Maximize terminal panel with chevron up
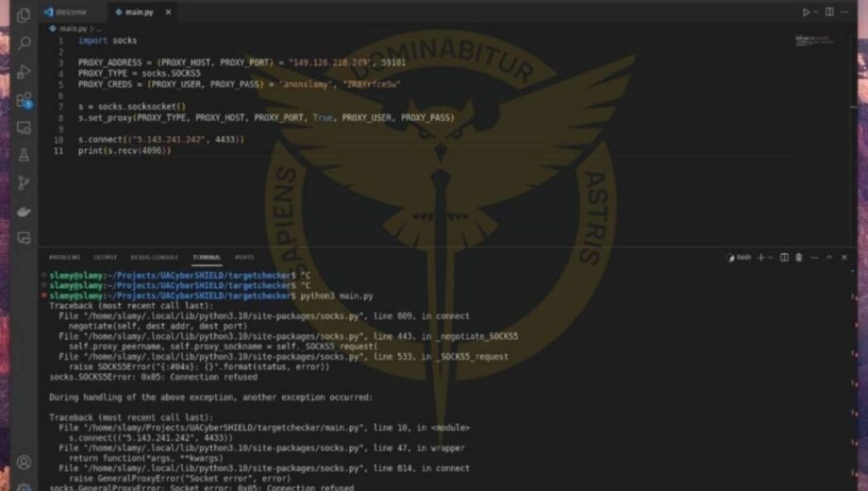Image resolution: width=868 pixels, height=491 pixels. pos(829,257)
